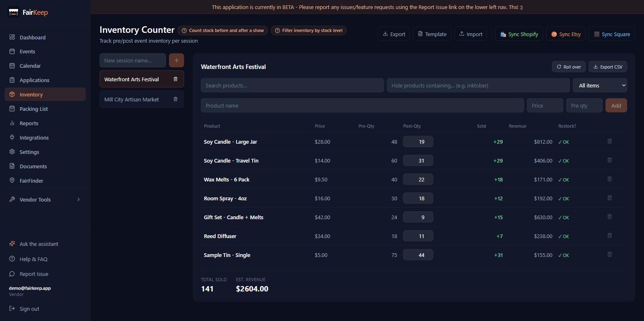The image size is (644, 321).
Task: Remove the Reed Diffuser row
Action: point(609,236)
